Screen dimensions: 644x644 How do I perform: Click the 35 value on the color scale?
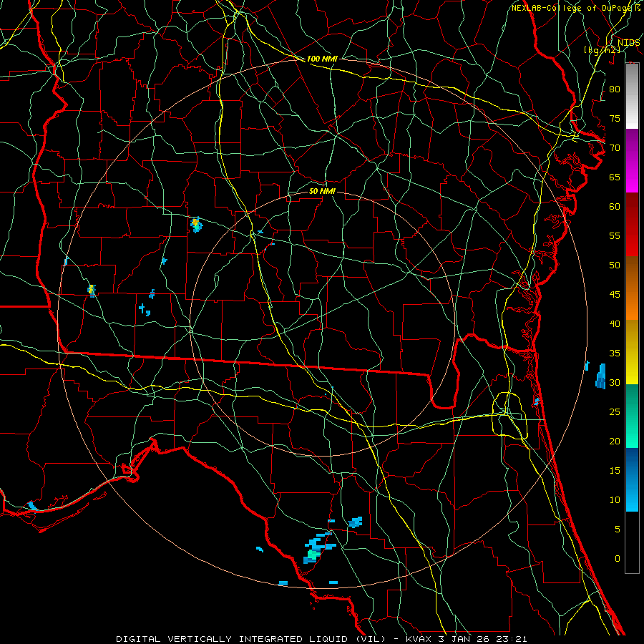(x=615, y=353)
